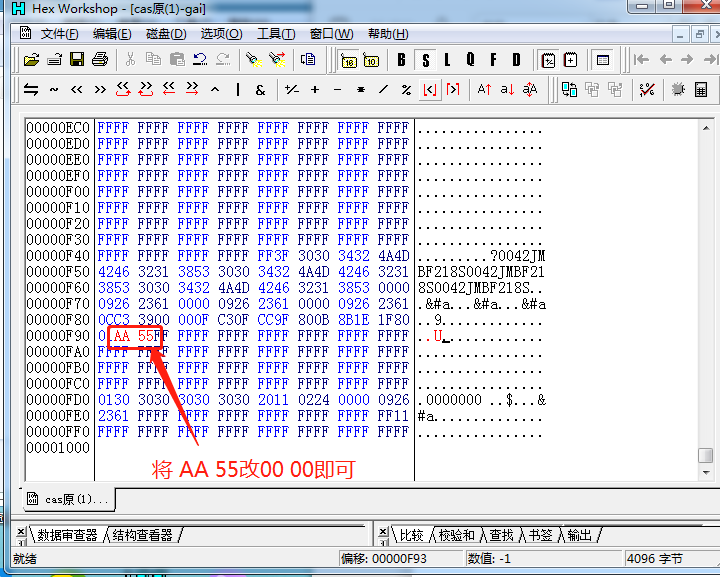Image resolution: width=720 pixels, height=577 pixels.
Task: Open the calculator icon in toolbar
Action: [x=701, y=90]
